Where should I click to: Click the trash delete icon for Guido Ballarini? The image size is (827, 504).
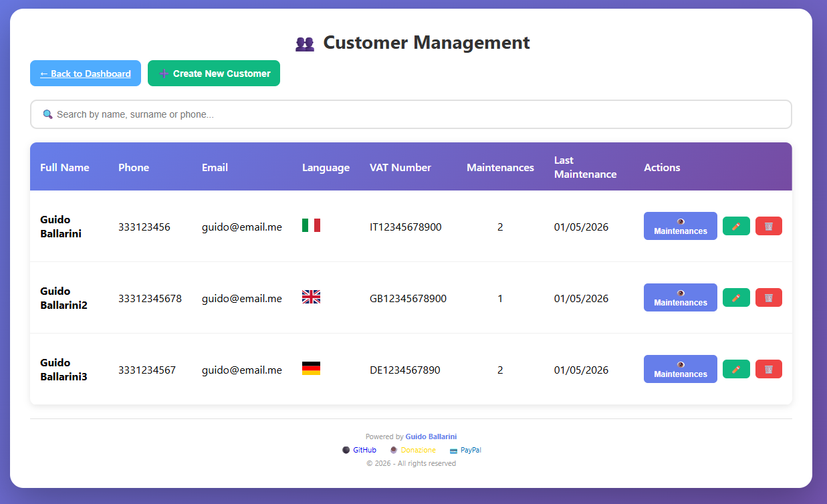coord(768,226)
